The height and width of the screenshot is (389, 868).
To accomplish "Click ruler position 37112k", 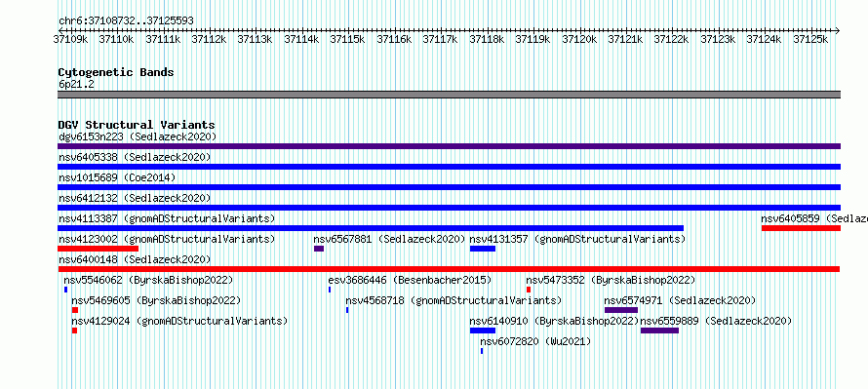I will [209, 39].
